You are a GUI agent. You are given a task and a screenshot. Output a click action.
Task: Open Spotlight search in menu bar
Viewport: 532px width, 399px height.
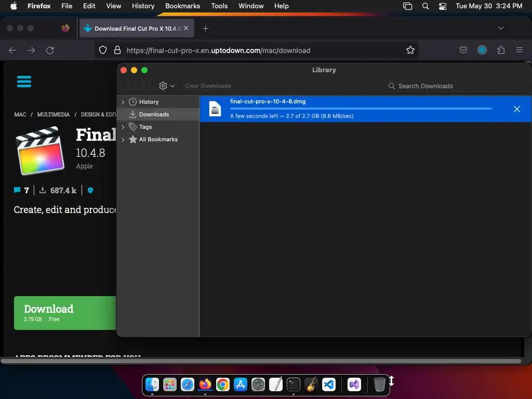coord(425,6)
